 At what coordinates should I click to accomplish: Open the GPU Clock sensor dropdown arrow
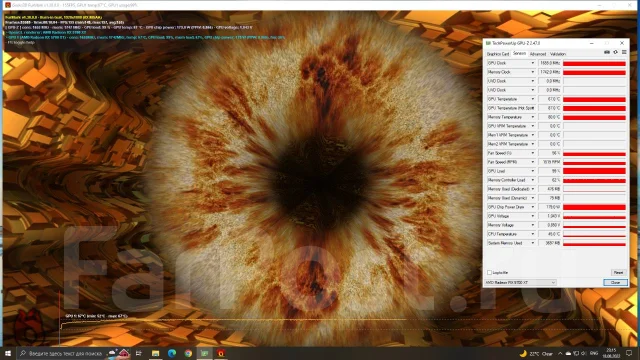tap(532, 63)
